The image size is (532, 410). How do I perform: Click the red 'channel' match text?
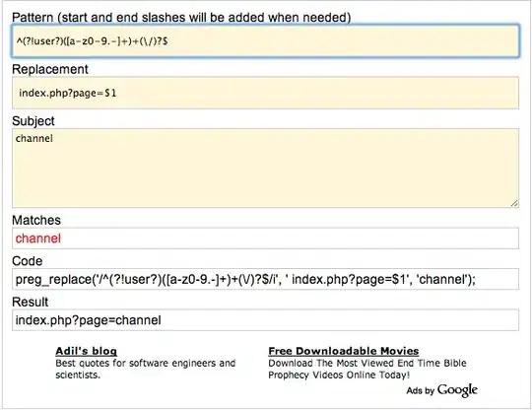pyautogui.click(x=38, y=239)
